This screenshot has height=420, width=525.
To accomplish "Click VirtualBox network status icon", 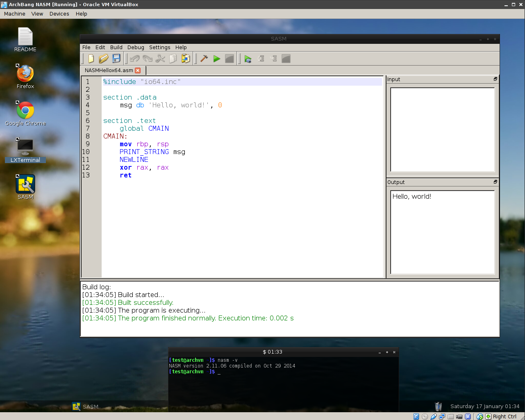I will pyautogui.click(x=442, y=416).
